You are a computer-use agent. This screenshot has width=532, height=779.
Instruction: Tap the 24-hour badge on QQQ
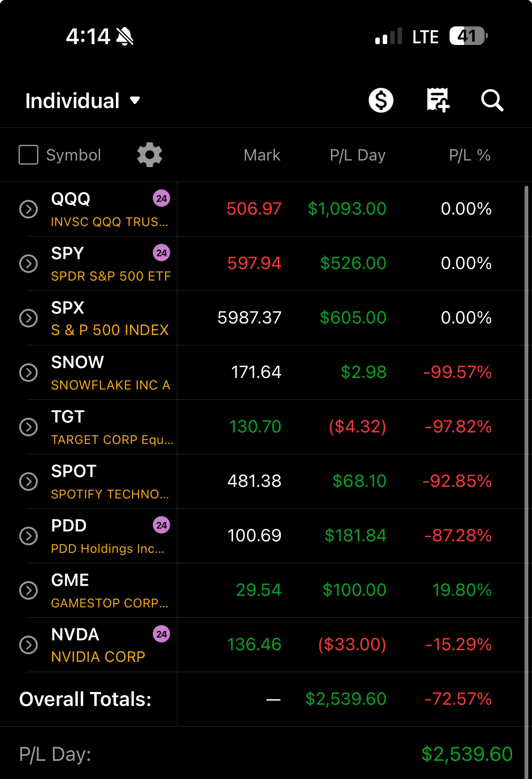[x=161, y=198]
